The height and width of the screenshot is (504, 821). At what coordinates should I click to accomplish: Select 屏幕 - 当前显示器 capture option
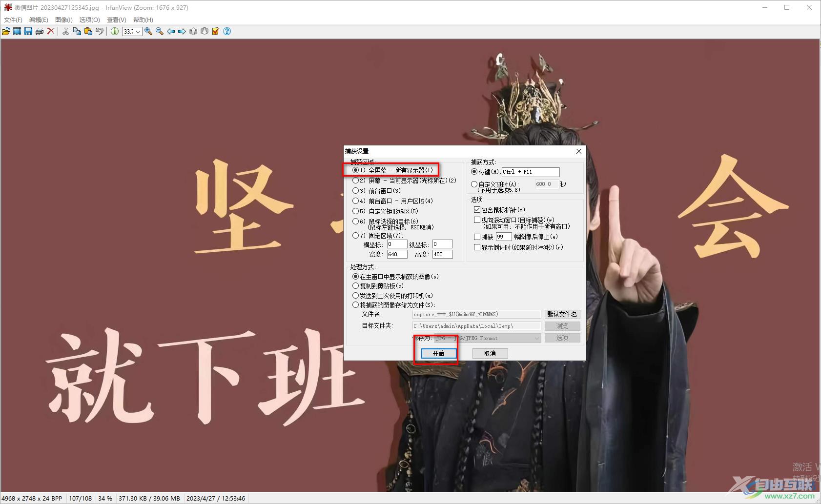[404, 181]
